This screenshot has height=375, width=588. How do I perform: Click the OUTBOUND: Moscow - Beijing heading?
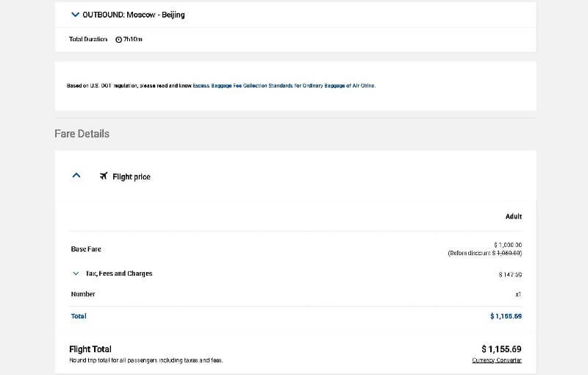pyautogui.click(x=134, y=15)
